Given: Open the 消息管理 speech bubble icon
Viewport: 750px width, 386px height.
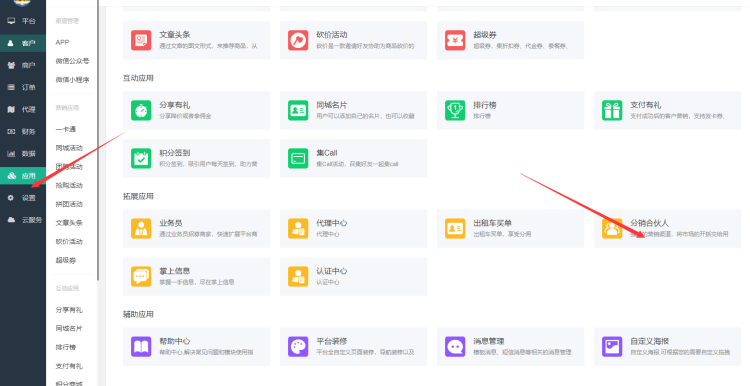Looking at the screenshot, I should click(455, 347).
